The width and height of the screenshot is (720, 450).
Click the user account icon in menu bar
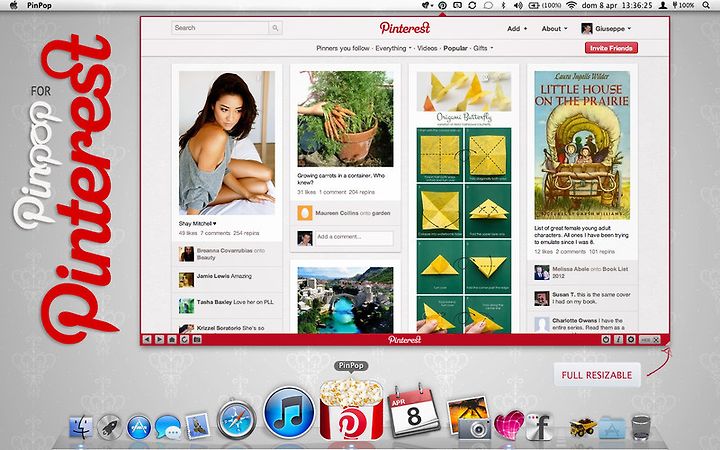663,6
